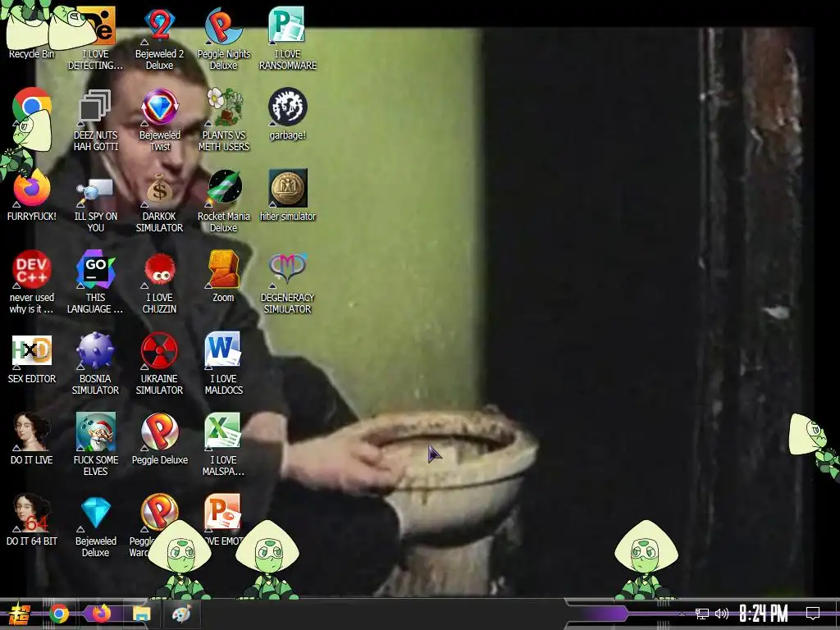Launch Peggle Deluxe desktop shortcut
840x630 pixels.
pos(159,438)
